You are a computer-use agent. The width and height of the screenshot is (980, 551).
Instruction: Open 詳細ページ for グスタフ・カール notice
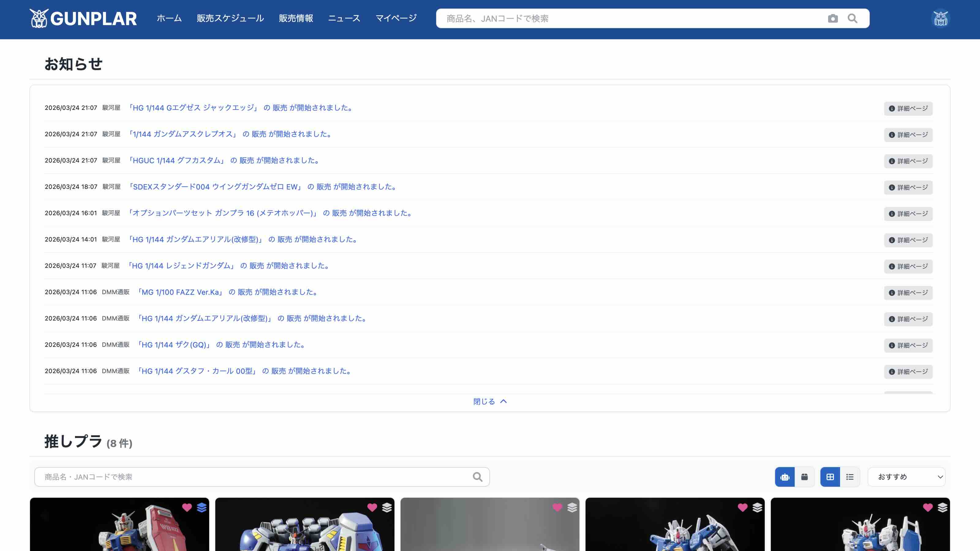(x=908, y=372)
